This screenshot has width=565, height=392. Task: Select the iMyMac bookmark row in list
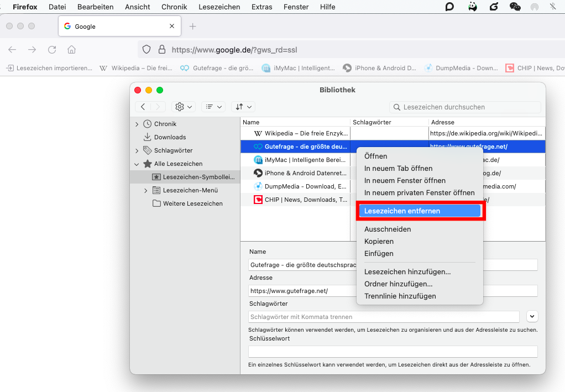pos(299,160)
